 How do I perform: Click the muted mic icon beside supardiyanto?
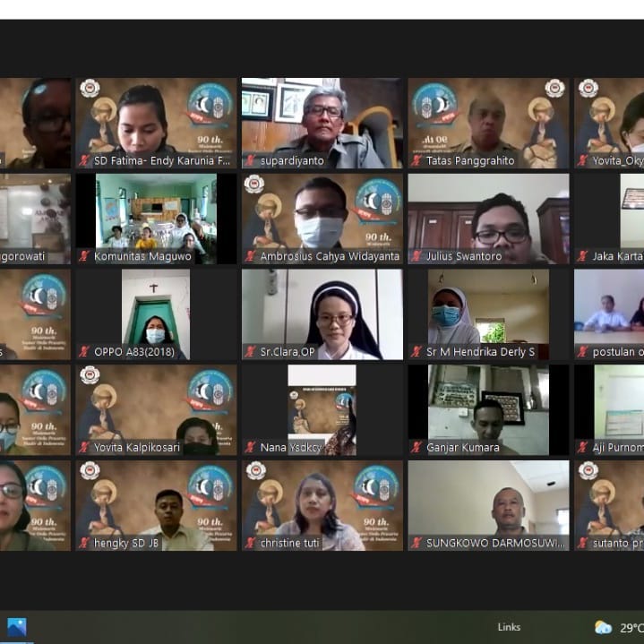251,161
